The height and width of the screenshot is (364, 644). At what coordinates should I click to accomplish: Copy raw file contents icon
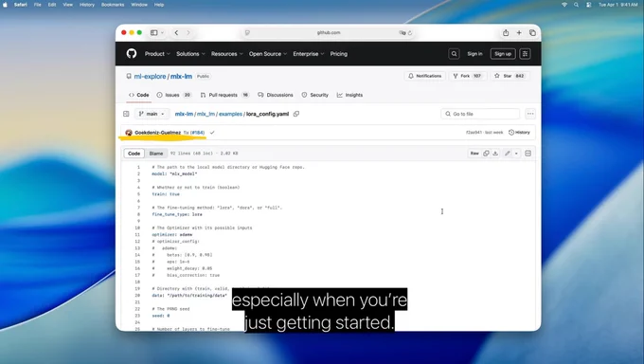click(x=486, y=154)
